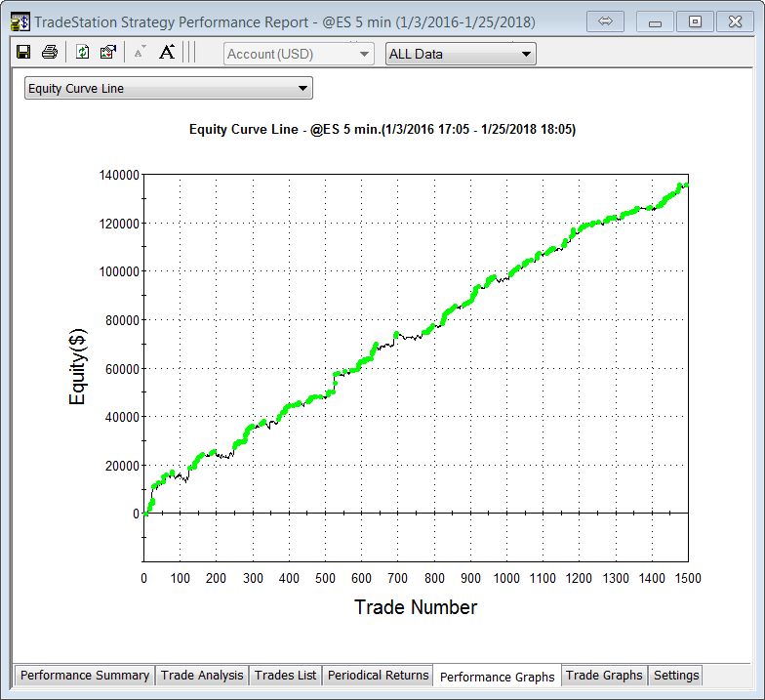Open the ALL Data dropdown
Screen dimensions: 765x700
[x=461, y=54]
